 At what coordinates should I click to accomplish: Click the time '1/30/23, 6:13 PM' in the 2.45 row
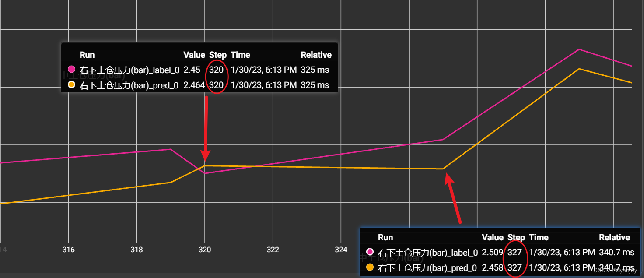pos(263,70)
